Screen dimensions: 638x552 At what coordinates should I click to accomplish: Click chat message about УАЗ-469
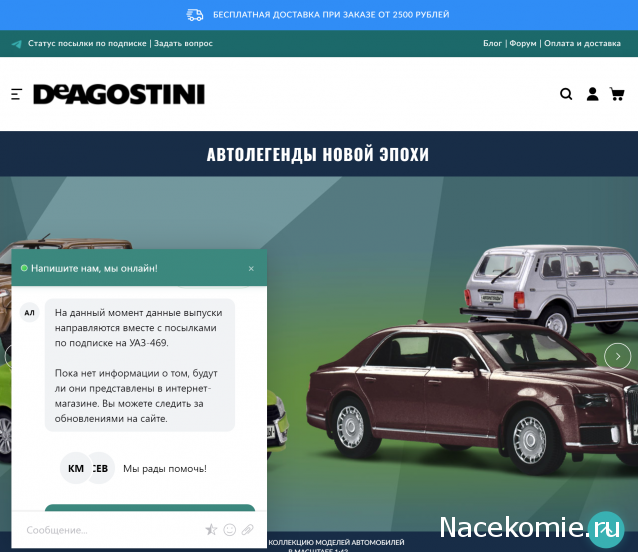[x=140, y=365]
